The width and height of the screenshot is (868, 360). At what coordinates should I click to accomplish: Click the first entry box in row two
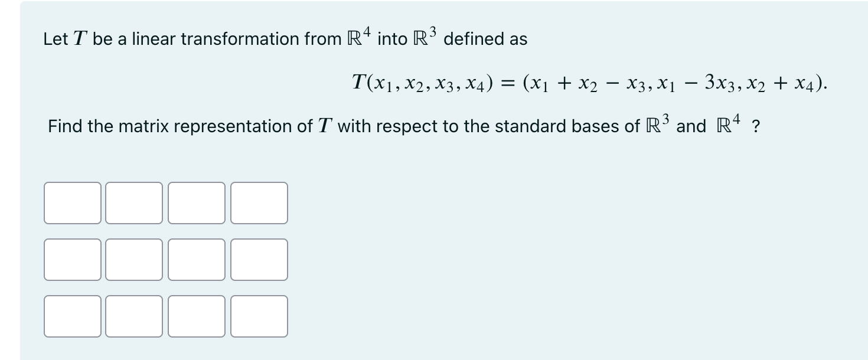tap(72, 260)
